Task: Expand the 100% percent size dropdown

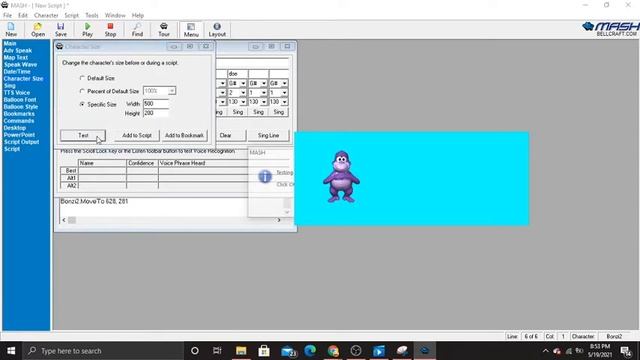Action: 172,91
